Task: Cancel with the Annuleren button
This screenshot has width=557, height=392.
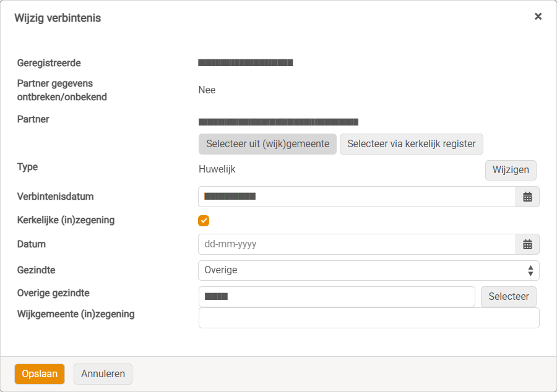Action: (103, 374)
